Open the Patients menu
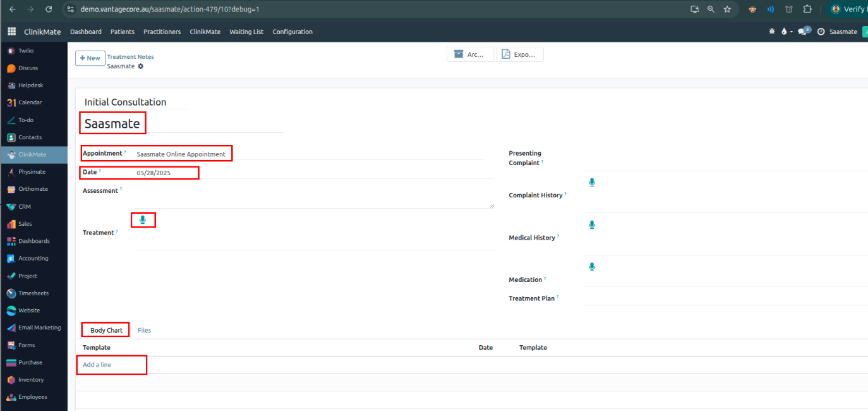Screen dimensions: 868x411 click(122, 32)
